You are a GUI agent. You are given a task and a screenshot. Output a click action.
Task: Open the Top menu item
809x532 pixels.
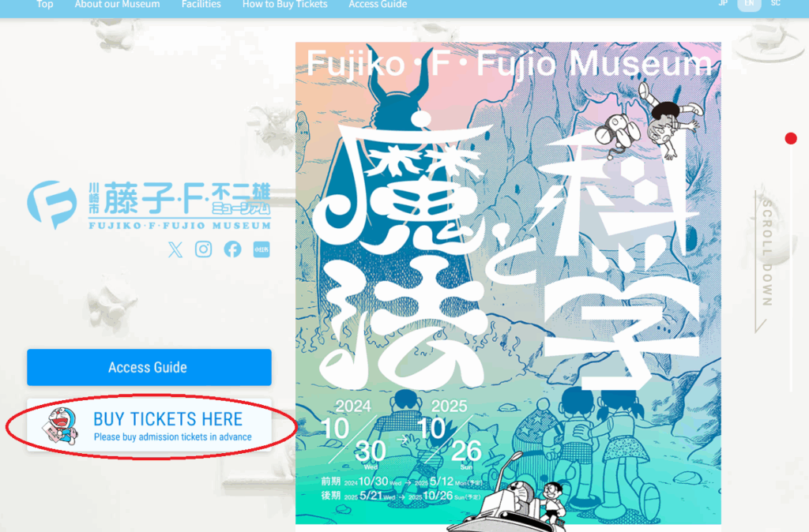45,5
